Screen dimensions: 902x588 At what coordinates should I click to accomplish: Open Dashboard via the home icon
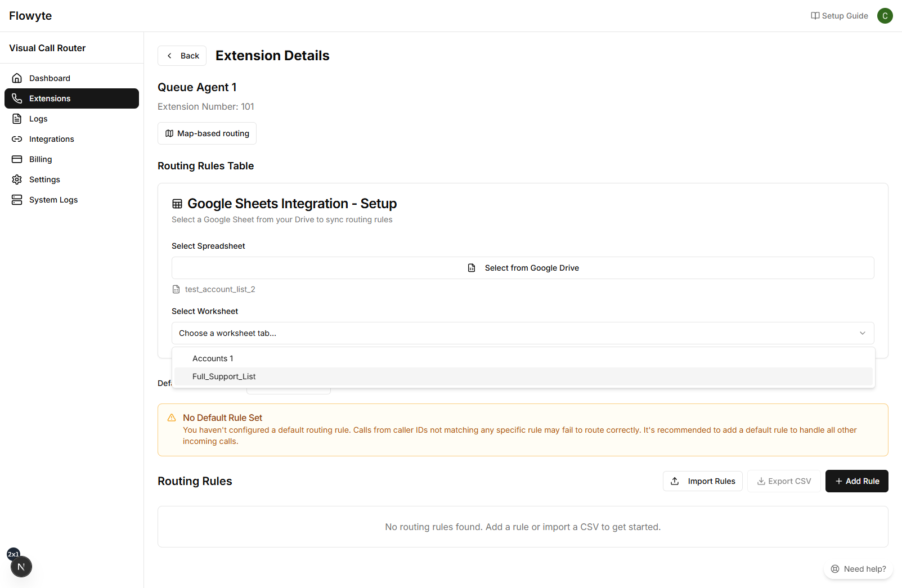(17, 78)
